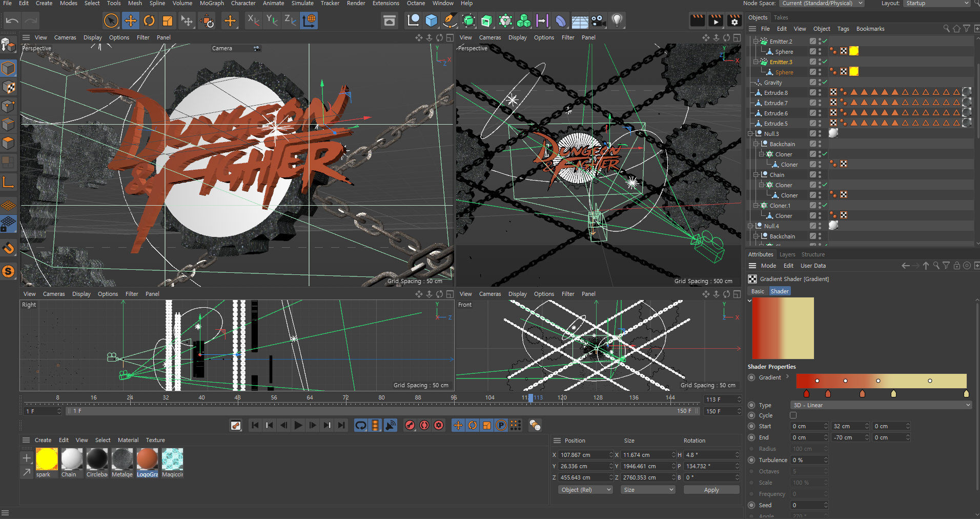Select the Rotate tool in top toolbar
Viewport: 980px width, 519px height.
(x=149, y=21)
